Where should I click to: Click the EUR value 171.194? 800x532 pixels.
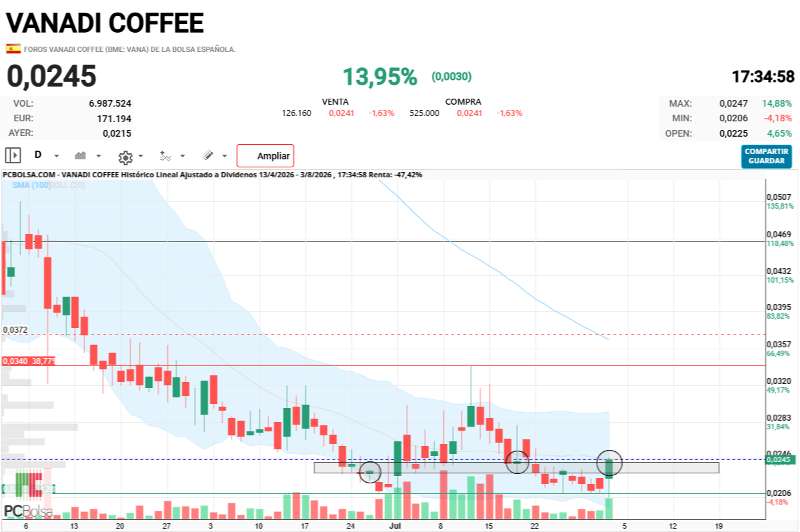pos(114,118)
